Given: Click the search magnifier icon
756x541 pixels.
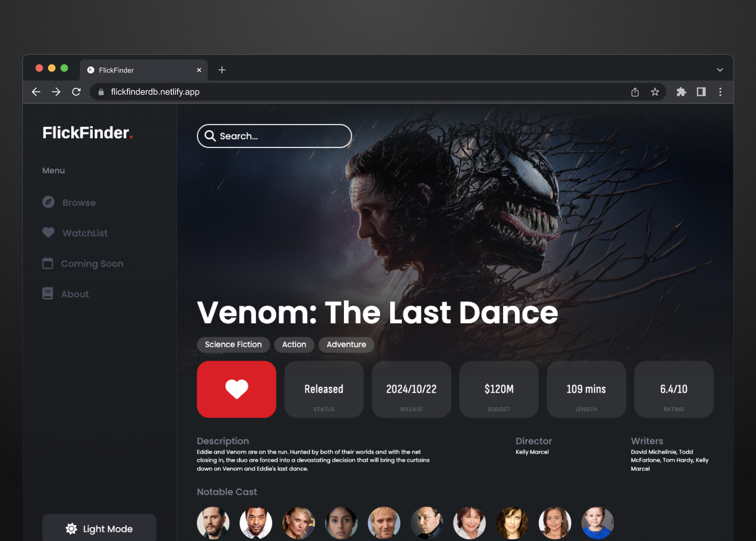Looking at the screenshot, I should (210, 136).
